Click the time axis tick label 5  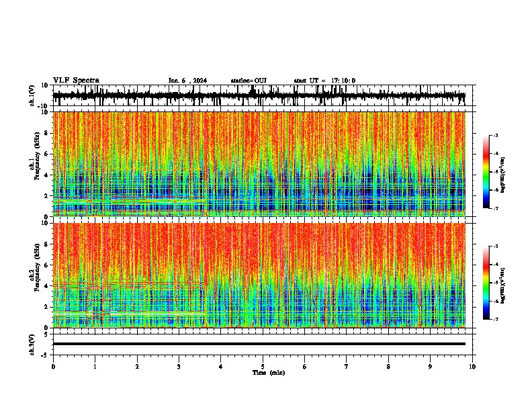263,367
